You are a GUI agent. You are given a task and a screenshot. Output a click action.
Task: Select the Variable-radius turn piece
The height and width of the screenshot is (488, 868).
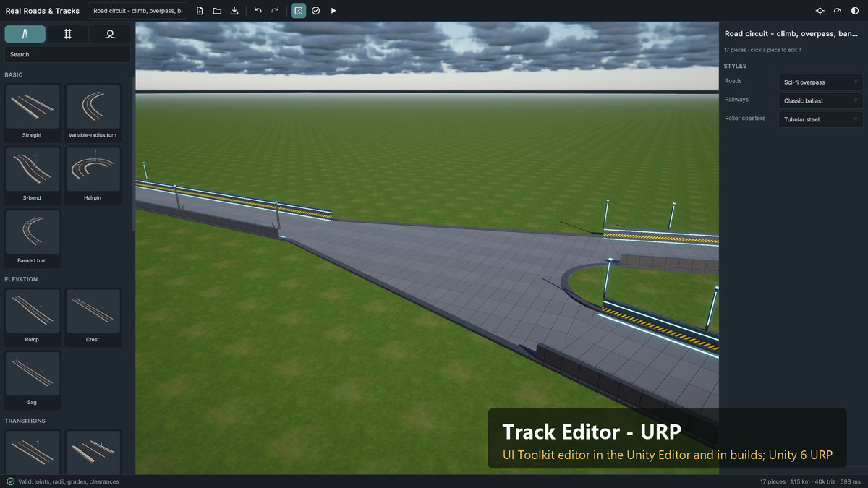(x=93, y=113)
